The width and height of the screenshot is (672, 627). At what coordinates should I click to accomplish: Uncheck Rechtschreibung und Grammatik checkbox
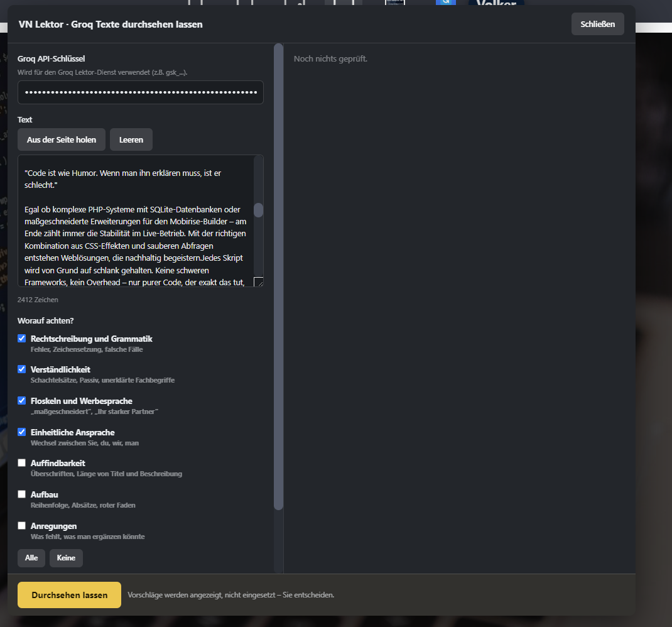22,339
